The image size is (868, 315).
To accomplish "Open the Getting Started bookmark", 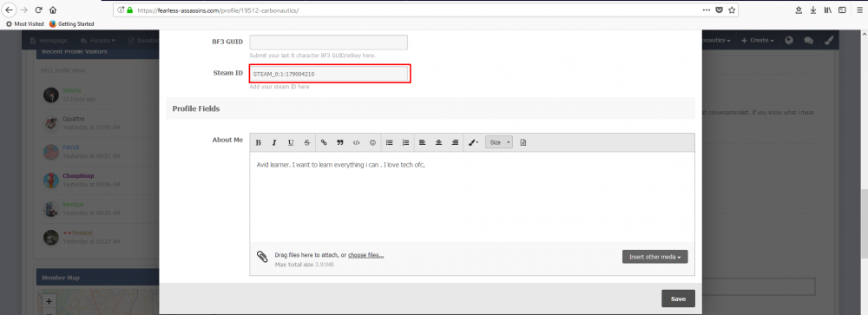I will click(x=71, y=23).
